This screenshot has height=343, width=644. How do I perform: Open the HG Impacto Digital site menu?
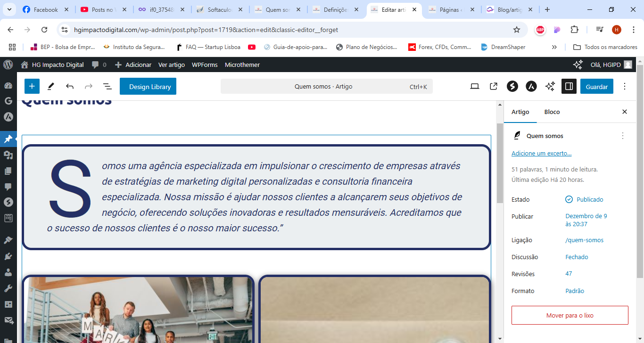[52, 65]
